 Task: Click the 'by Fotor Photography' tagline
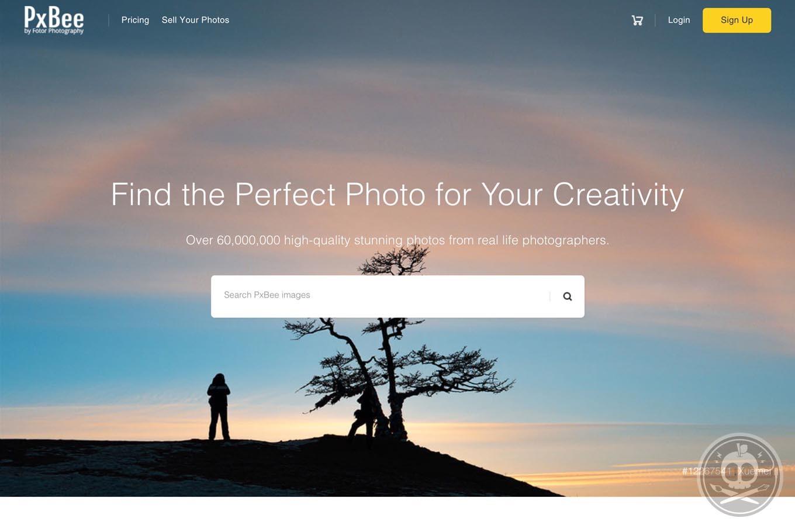click(x=54, y=31)
